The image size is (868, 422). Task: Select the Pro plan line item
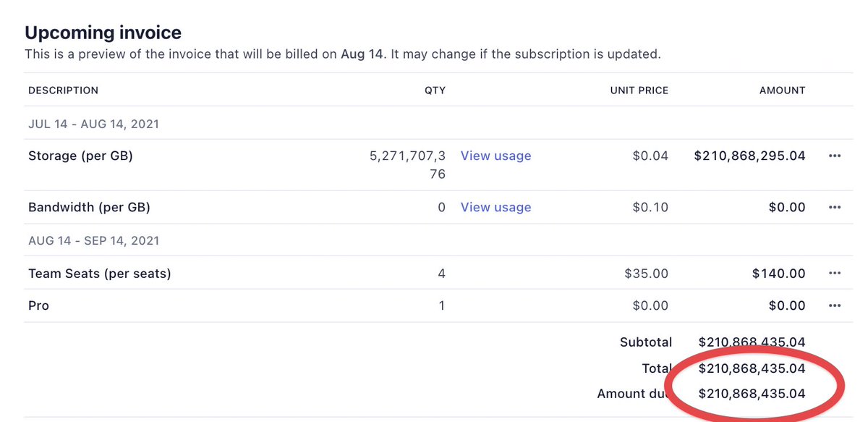[38, 305]
